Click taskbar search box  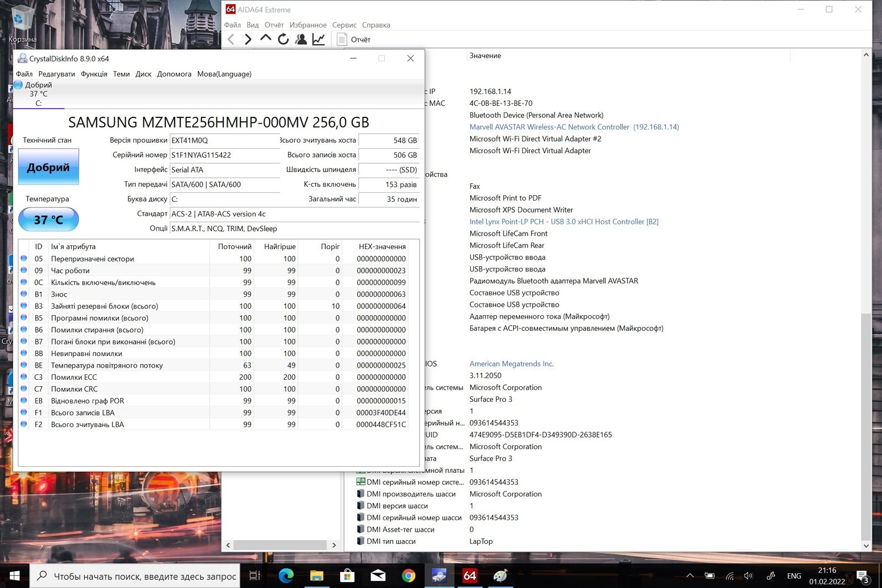[x=135, y=576]
